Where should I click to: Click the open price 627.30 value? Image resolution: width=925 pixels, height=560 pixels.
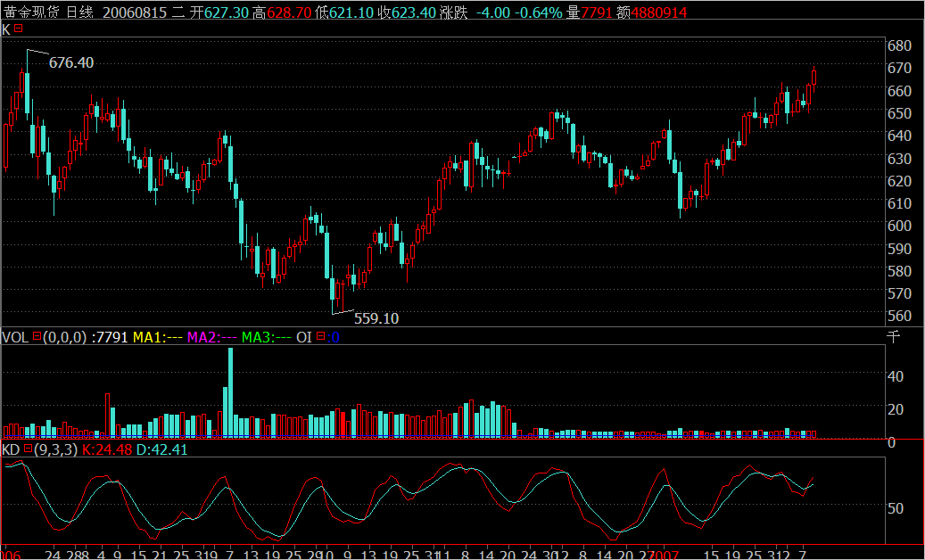227,12
